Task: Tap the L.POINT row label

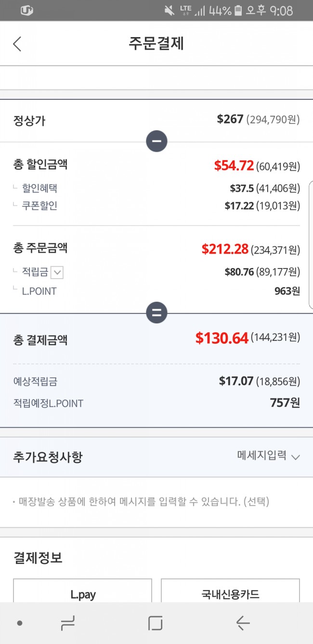Action: coord(39,291)
